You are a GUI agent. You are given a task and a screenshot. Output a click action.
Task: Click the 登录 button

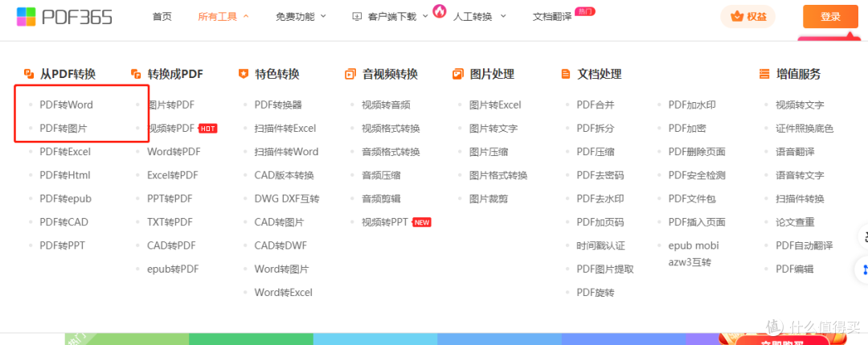click(x=830, y=17)
